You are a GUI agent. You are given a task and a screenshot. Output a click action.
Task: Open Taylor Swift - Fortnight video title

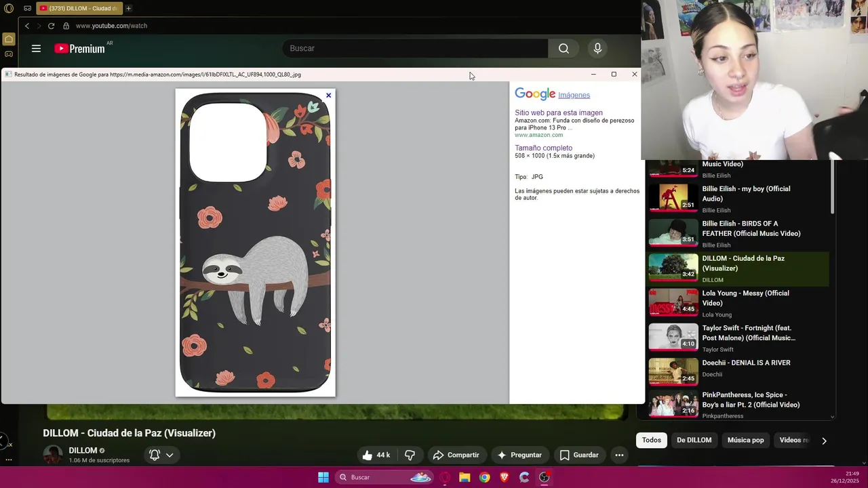[x=749, y=333]
